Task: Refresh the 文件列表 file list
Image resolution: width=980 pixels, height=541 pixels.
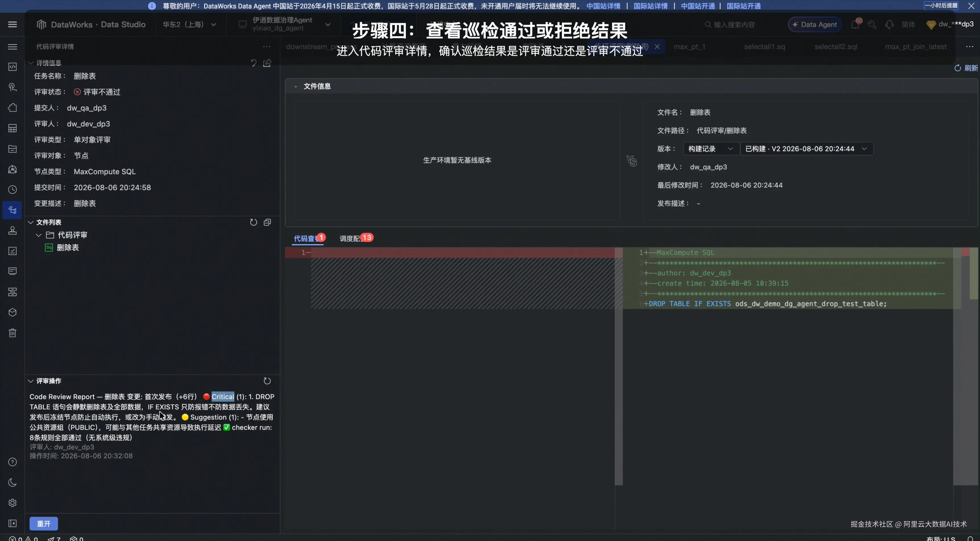Action: pyautogui.click(x=253, y=222)
